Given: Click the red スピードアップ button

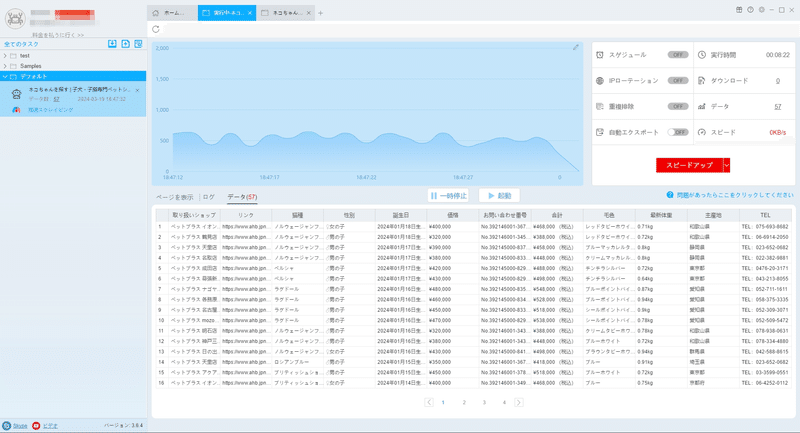Looking at the screenshot, I should point(689,165).
